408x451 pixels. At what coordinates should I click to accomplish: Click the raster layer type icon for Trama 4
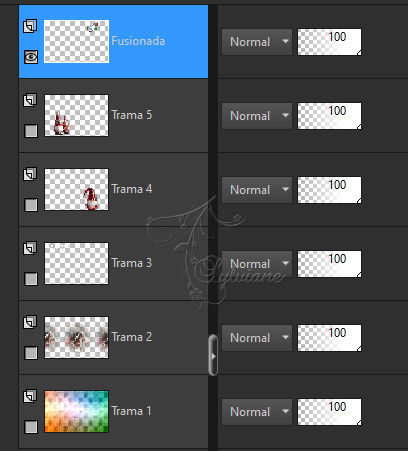click(30, 174)
